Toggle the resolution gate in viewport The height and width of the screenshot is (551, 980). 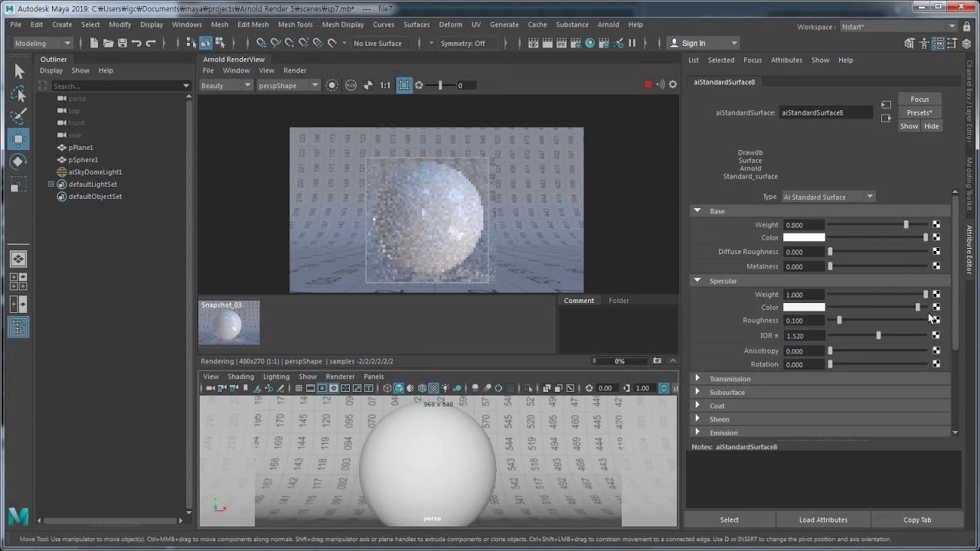[322, 388]
